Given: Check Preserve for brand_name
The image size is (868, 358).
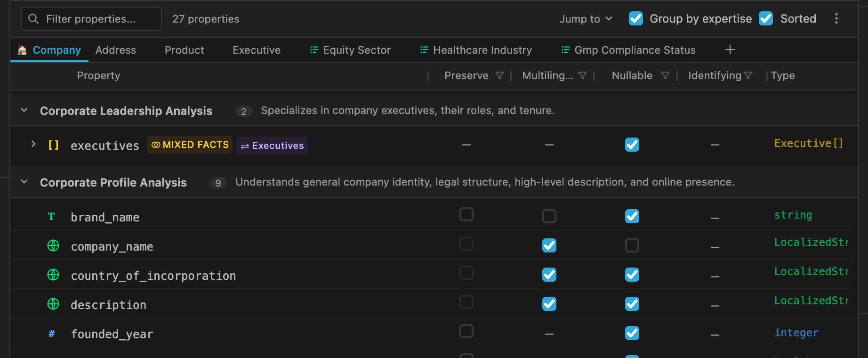Looking at the screenshot, I should pyautogui.click(x=466, y=214).
